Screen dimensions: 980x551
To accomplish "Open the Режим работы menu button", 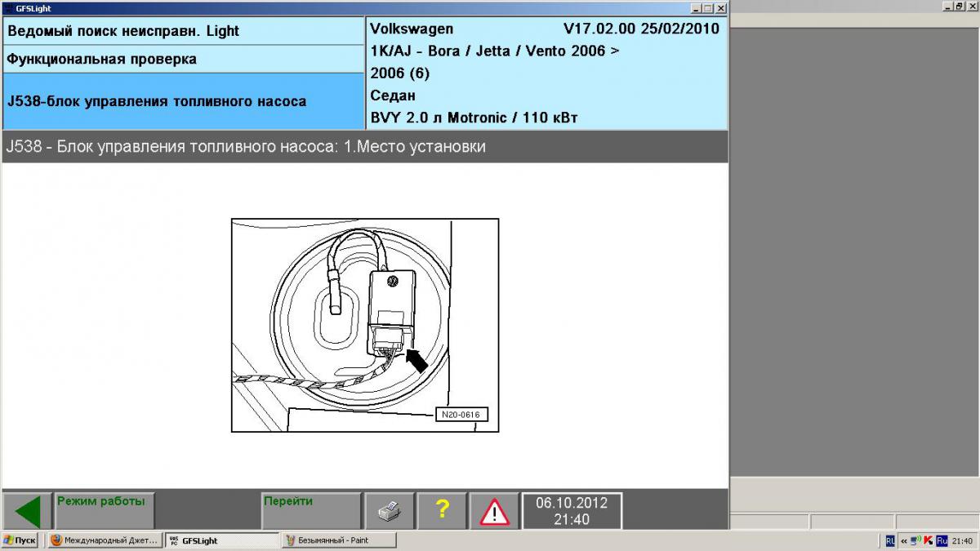I will pyautogui.click(x=104, y=511).
